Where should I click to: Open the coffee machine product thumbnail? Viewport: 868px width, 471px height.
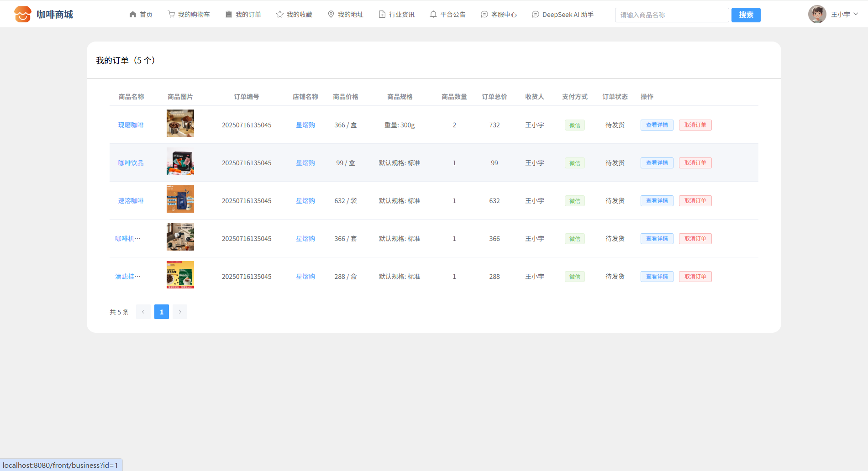pos(180,237)
